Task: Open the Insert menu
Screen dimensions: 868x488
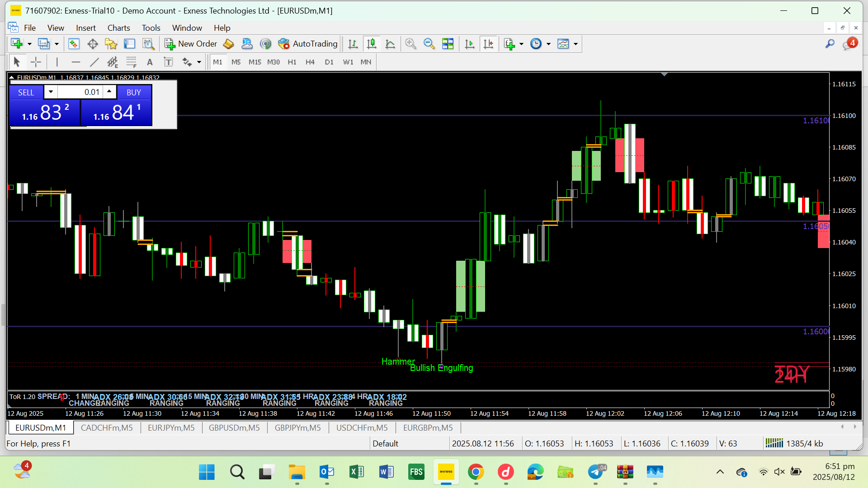Action: [86, 28]
